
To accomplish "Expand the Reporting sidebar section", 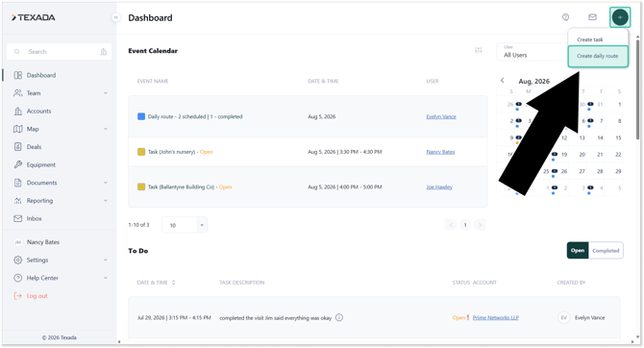I will point(106,201).
